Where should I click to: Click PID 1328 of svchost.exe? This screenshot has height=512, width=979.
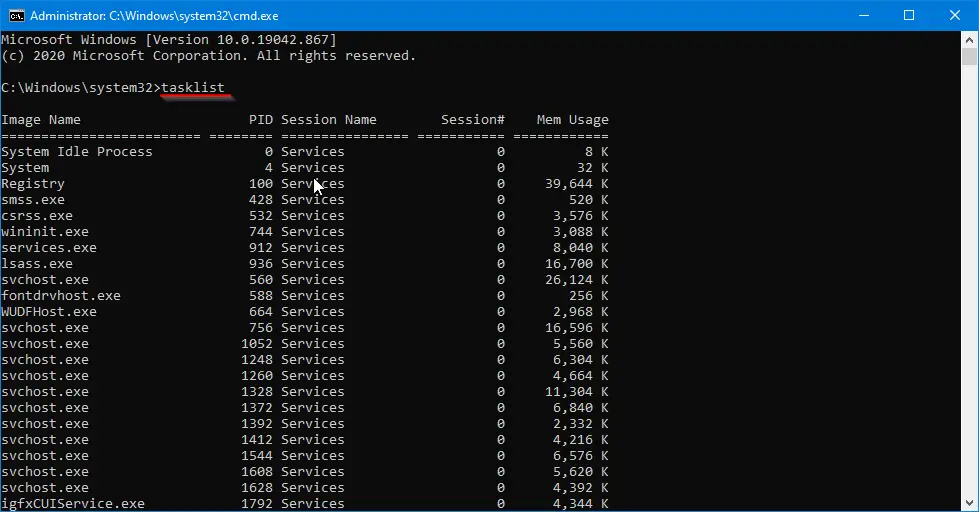point(257,391)
